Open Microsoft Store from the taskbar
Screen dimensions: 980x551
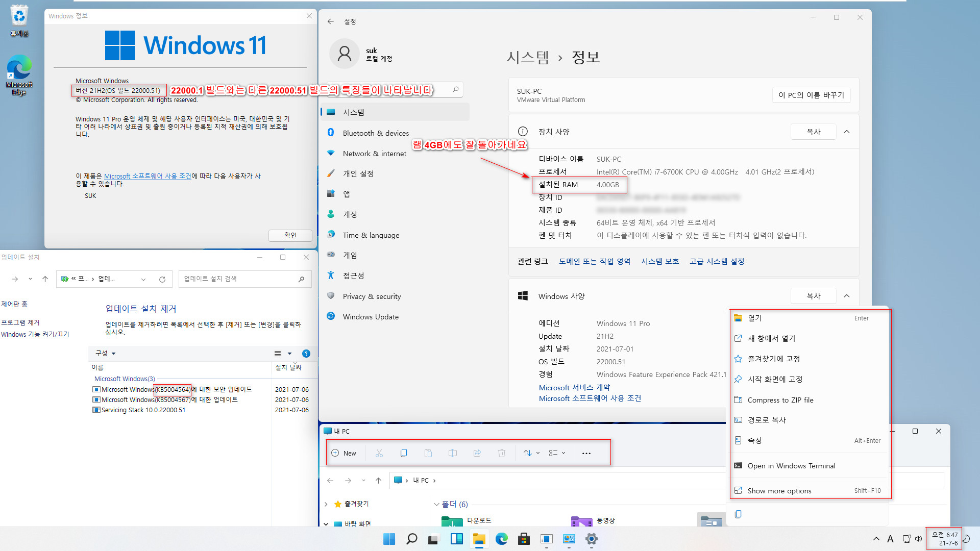(x=524, y=539)
